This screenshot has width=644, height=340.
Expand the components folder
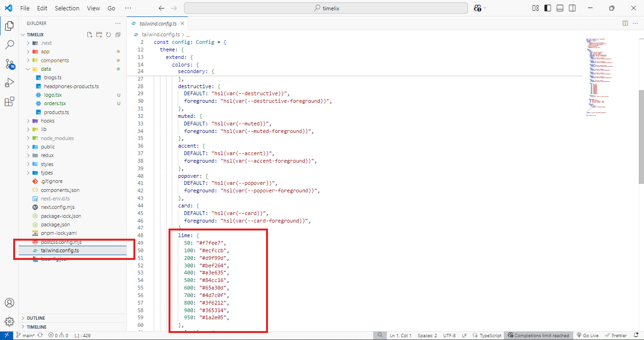click(x=28, y=60)
